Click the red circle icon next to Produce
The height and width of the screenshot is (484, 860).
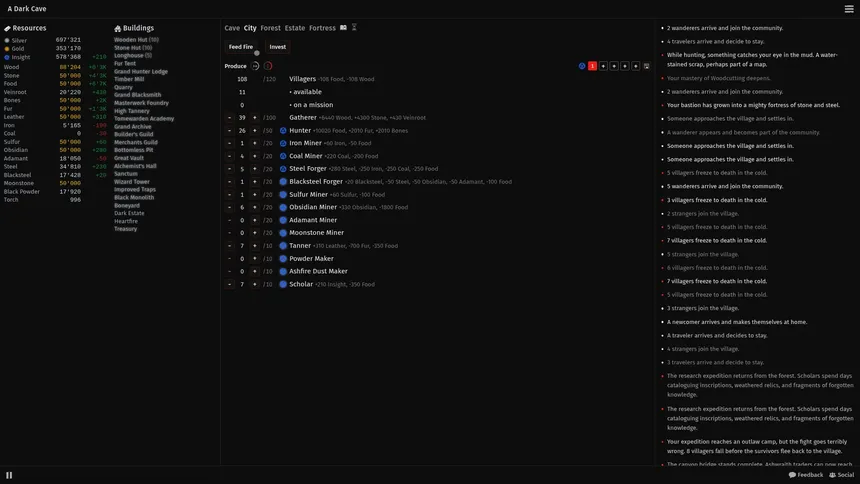pyautogui.click(x=268, y=66)
